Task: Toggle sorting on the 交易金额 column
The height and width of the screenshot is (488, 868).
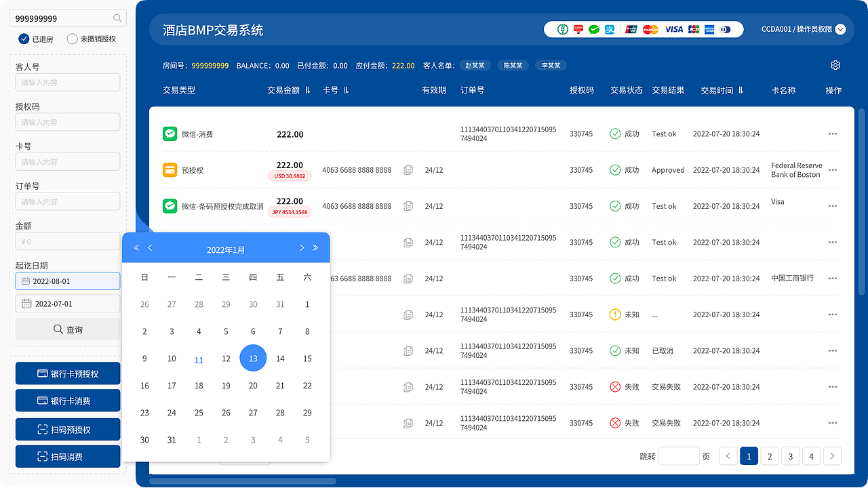Action: pos(307,89)
